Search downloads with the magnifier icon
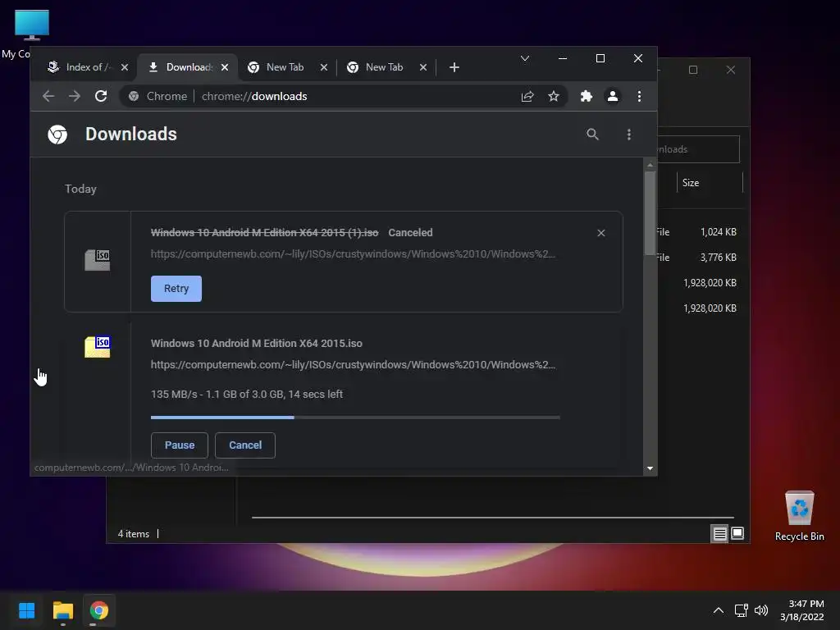 [592, 135]
